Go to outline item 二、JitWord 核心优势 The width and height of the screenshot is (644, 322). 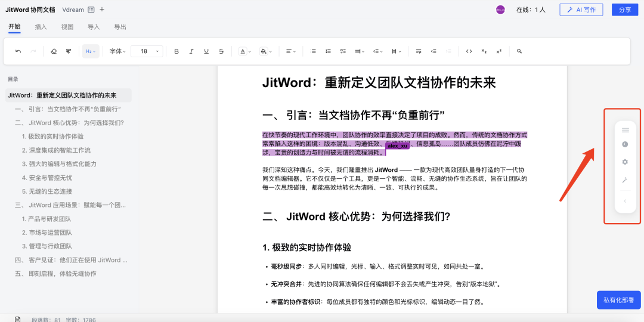coord(69,123)
